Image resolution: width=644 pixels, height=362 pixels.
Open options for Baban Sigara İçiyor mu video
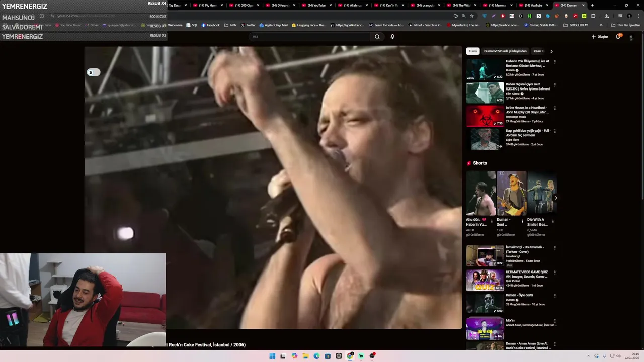[555, 85]
